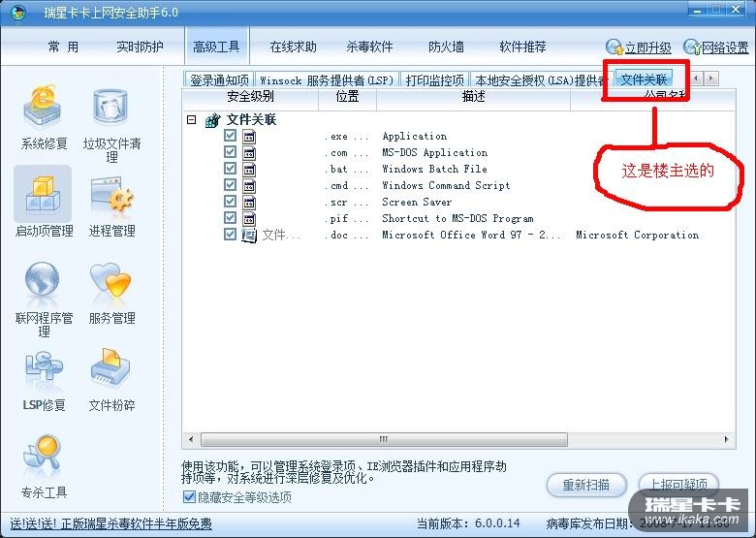Switch to the 常用 main tab

[x=63, y=47]
